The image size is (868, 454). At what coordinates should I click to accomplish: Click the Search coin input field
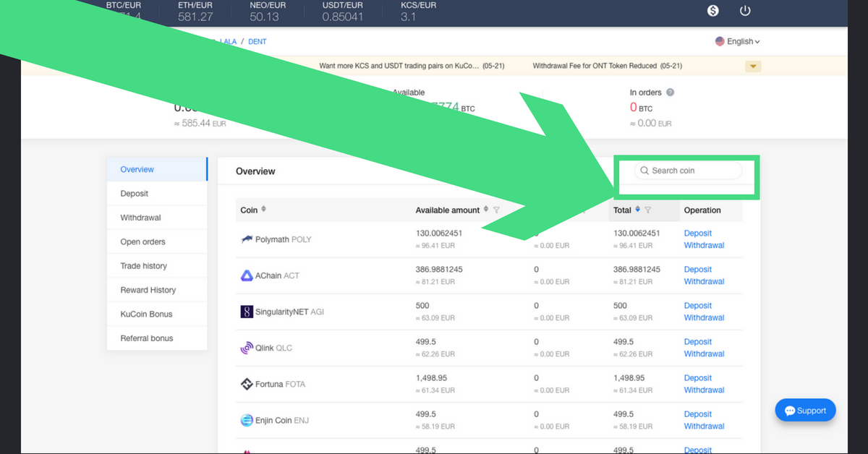688,171
